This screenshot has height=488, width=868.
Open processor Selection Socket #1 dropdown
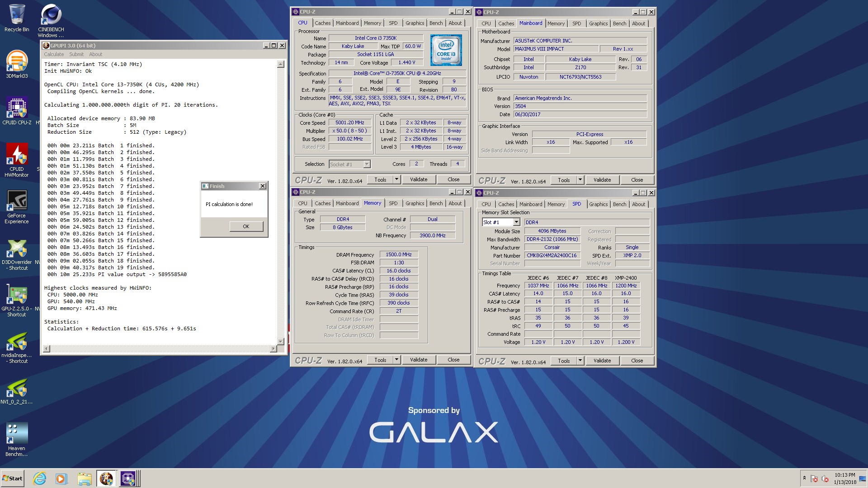(x=367, y=164)
